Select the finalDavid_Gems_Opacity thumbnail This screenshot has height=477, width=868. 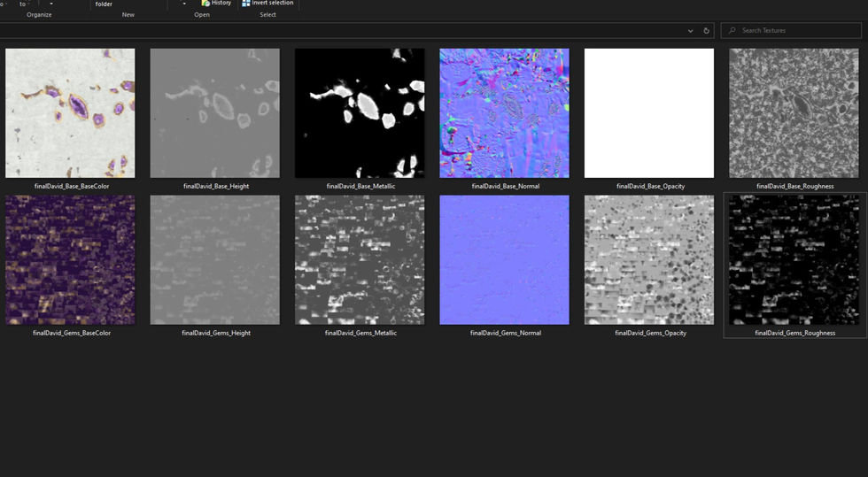pyautogui.click(x=649, y=260)
